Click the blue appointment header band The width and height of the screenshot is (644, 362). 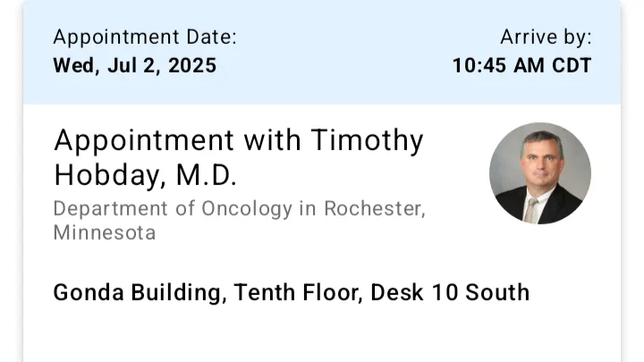(x=322, y=52)
